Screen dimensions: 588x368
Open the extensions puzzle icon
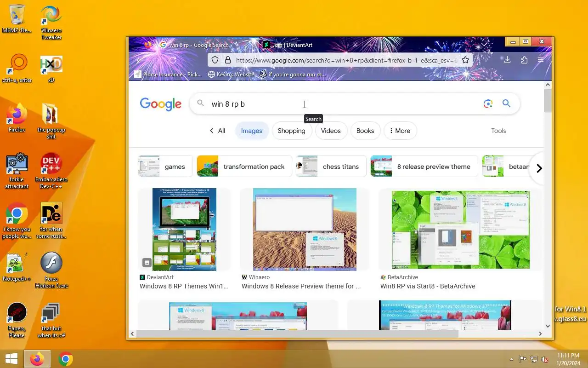click(x=524, y=60)
